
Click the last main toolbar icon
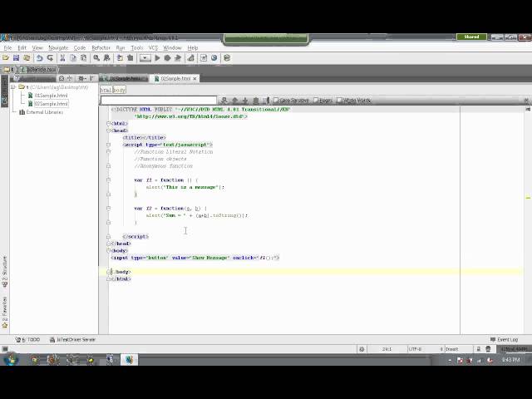[x=227, y=58]
